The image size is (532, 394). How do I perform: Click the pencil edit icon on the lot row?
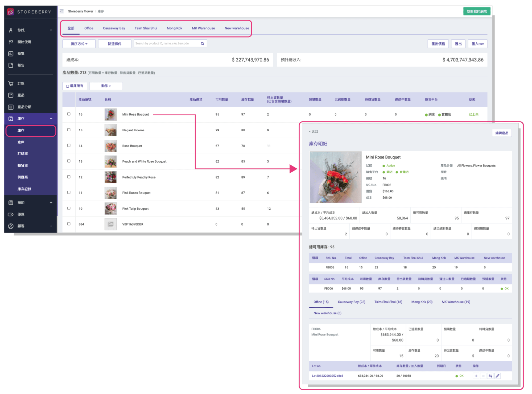497,376
